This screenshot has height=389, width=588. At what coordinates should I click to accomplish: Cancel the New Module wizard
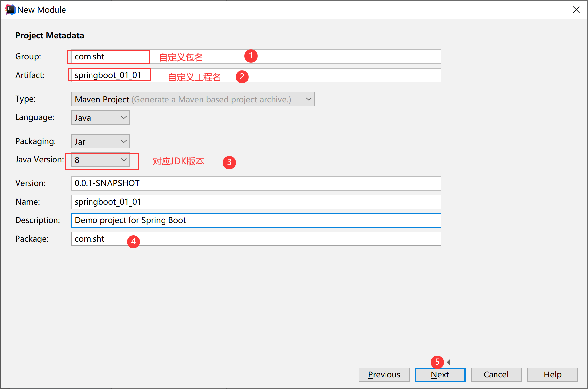tap(496, 375)
